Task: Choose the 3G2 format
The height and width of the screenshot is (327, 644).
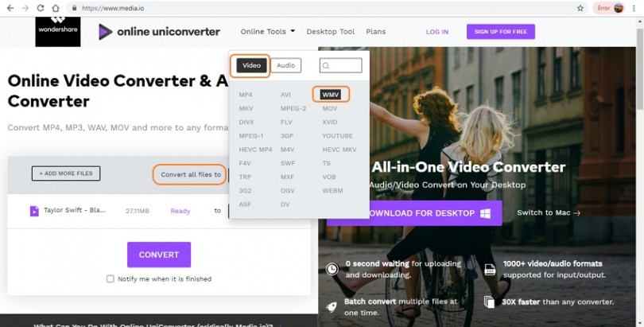Action: point(245,191)
